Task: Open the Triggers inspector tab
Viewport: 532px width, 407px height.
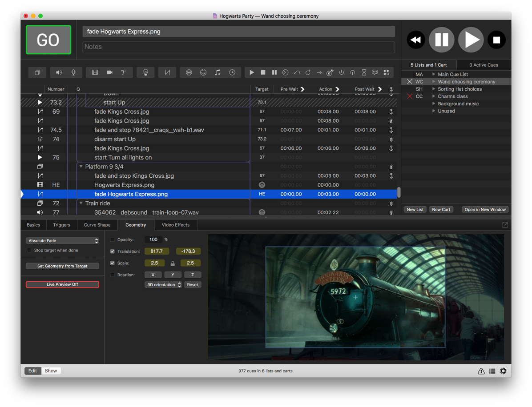Action: (x=61, y=225)
